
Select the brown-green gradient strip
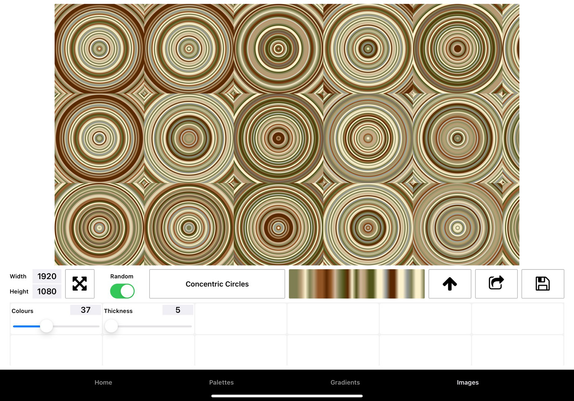point(357,284)
